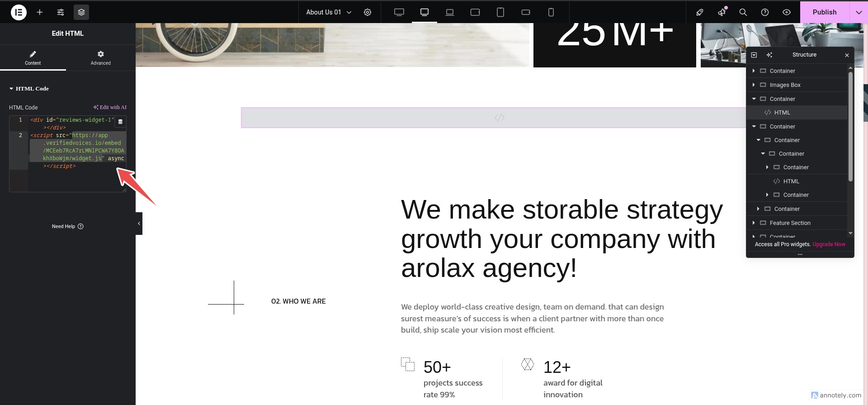Switch to widescreen desktop preview icon
Viewport: 868px width, 405px height.
pos(399,12)
